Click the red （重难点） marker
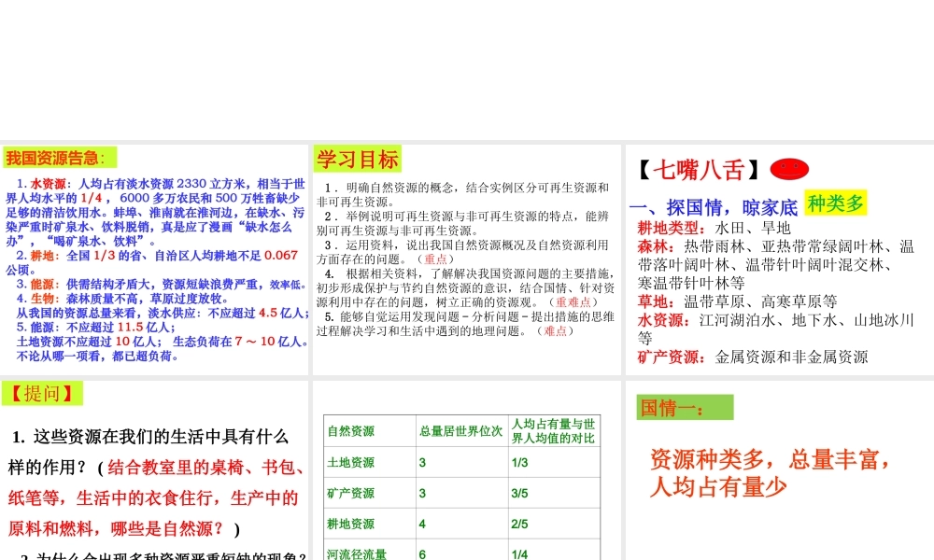This screenshot has width=934, height=560. point(573,301)
